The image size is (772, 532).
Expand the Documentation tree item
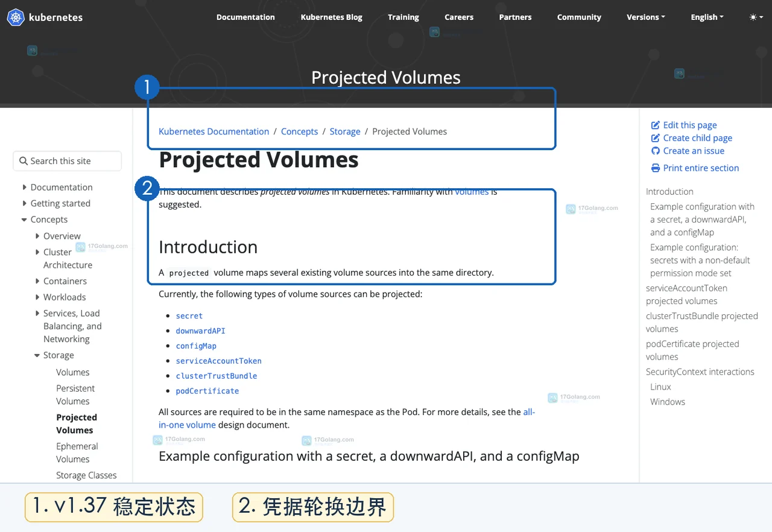24,187
